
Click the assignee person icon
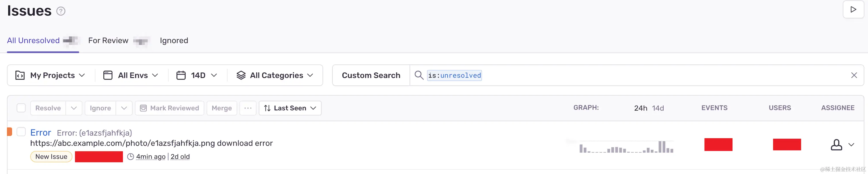(836, 145)
